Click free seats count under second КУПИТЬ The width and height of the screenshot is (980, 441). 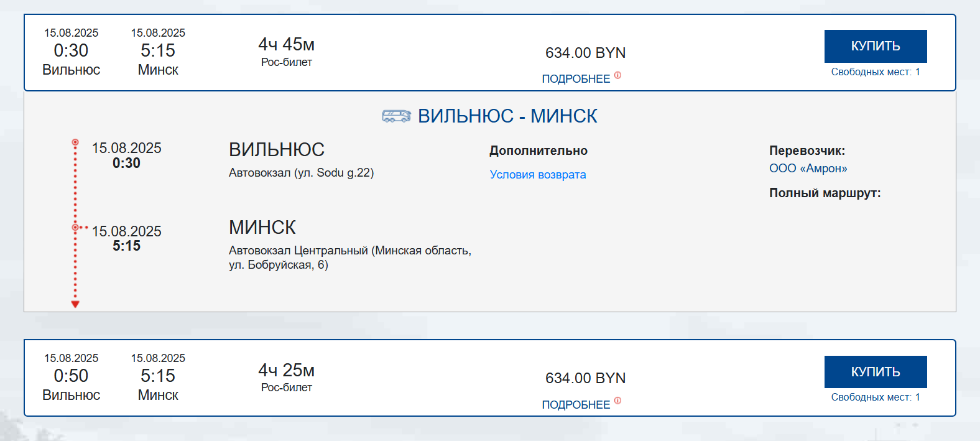point(875,397)
